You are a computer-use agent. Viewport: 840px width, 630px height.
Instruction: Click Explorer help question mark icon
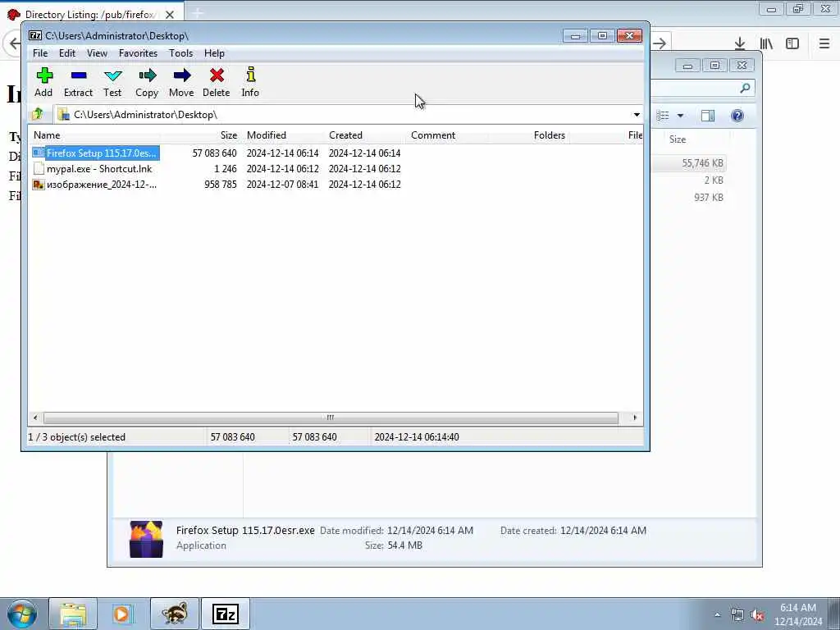(737, 116)
